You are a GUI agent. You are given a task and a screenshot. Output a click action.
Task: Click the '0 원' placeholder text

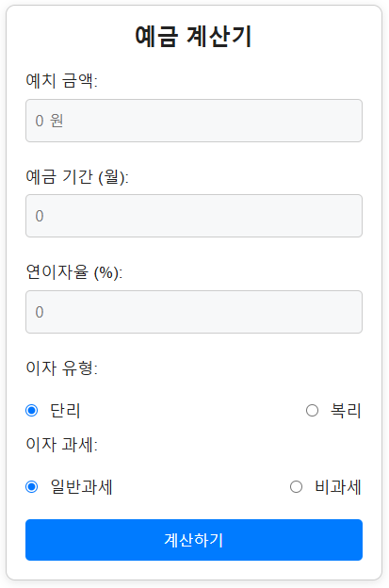[x=49, y=121]
